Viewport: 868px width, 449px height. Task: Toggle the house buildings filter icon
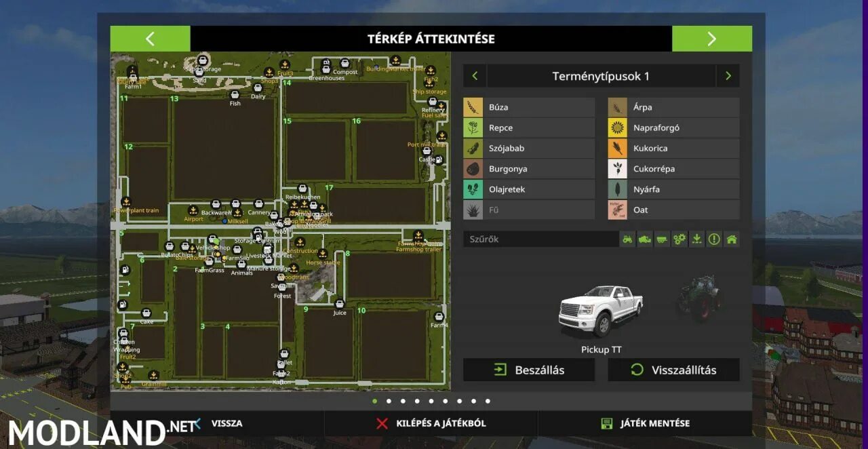click(x=731, y=239)
